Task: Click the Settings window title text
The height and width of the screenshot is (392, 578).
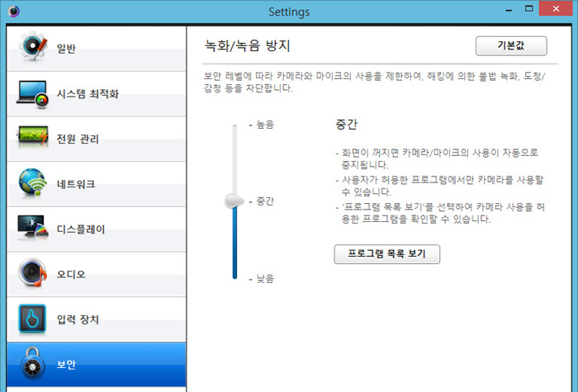Action: [289, 12]
